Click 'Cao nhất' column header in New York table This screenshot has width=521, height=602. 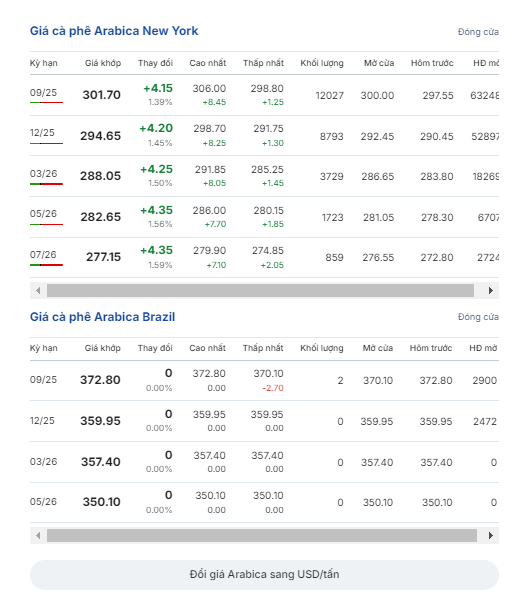[208, 63]
